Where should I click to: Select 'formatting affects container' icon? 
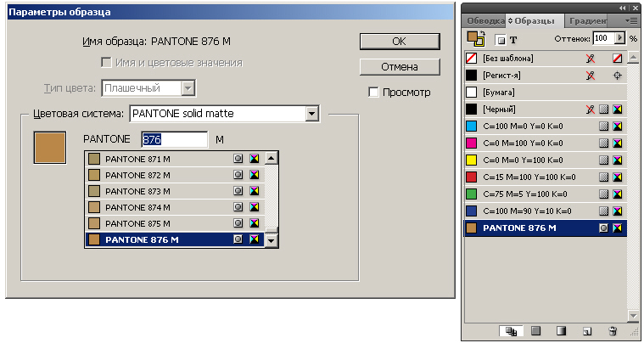pos(500,39)
